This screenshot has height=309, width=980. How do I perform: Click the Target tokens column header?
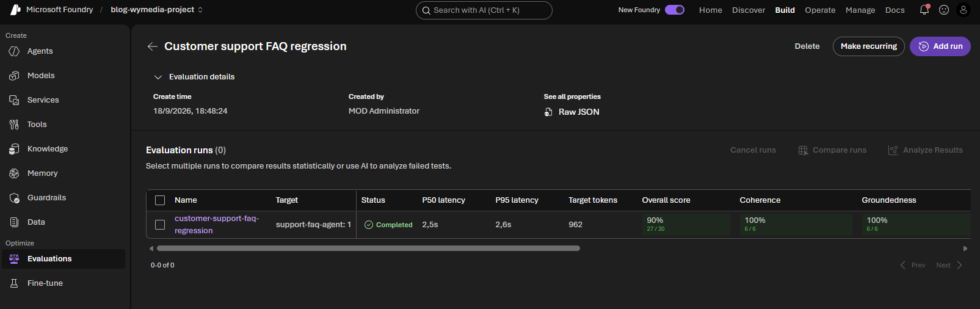pyautogui.click(x=593, y=200)
